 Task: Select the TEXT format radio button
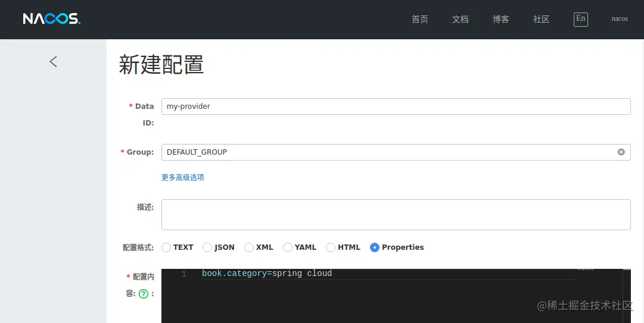coord(166,247)
